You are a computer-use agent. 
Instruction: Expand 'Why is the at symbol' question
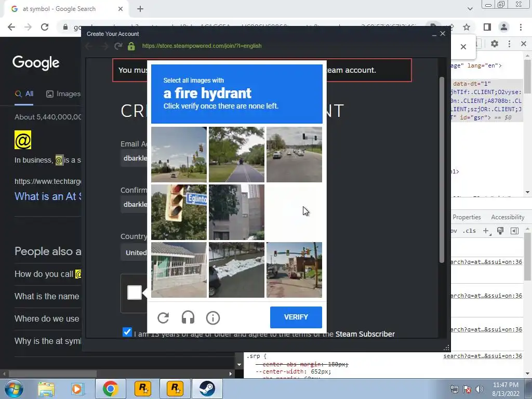[48, 341]
